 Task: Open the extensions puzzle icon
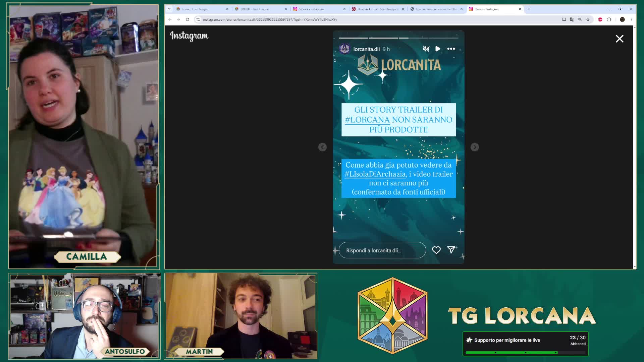[x=609, y=19]
